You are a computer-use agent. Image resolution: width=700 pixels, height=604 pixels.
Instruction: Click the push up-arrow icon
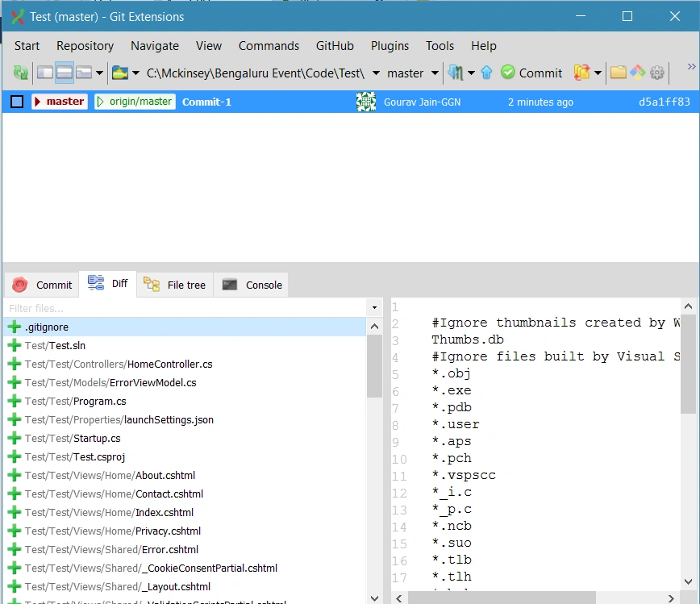click(486, 73)
